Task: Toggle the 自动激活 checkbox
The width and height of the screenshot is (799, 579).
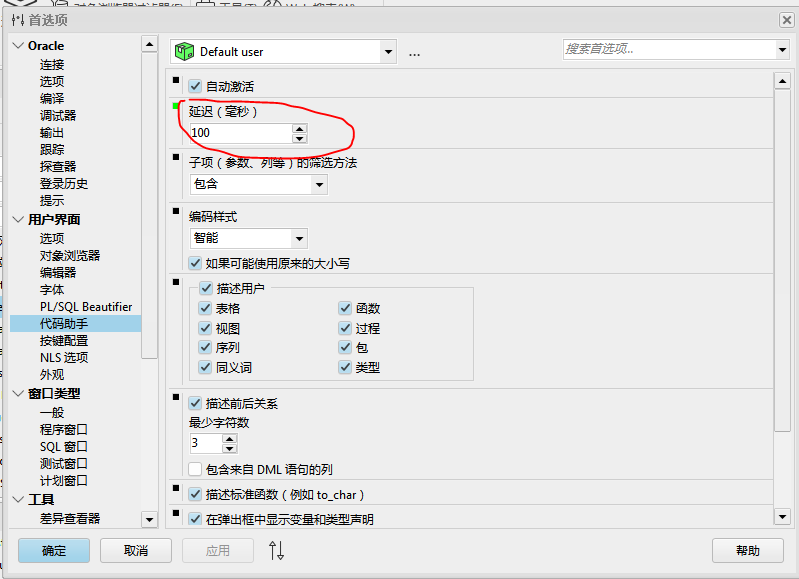Action: tap(196, 87)
